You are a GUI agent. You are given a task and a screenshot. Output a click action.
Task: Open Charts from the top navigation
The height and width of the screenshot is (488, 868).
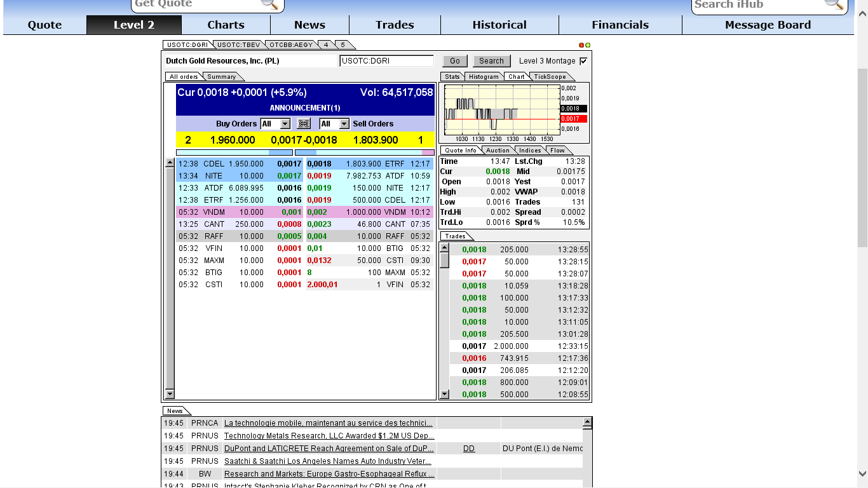[x=226, y=25]
